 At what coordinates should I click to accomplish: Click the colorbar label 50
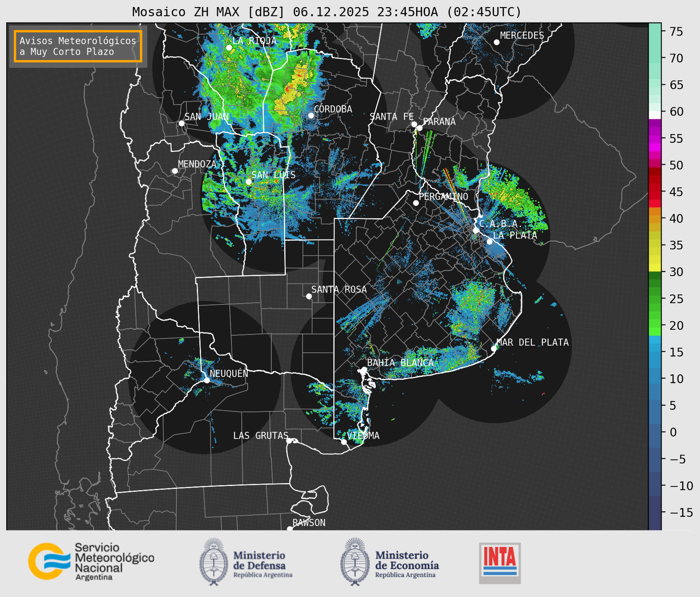[x=676, y=165]
